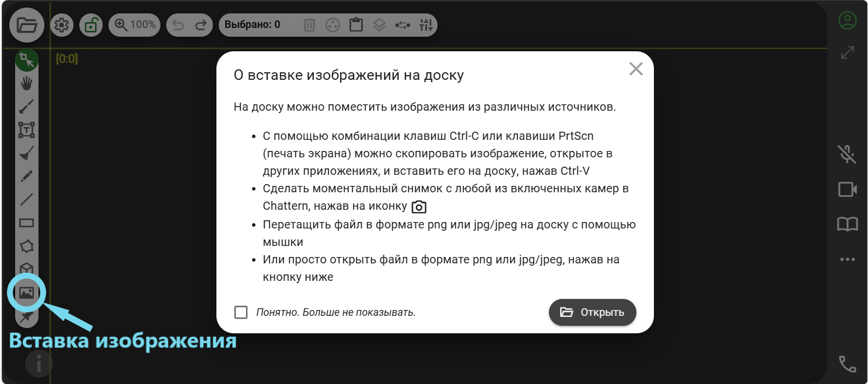This screenshot has width=868, height=384.
Task: Open the sliders adjustment panel icon
Action: [426, 25]
